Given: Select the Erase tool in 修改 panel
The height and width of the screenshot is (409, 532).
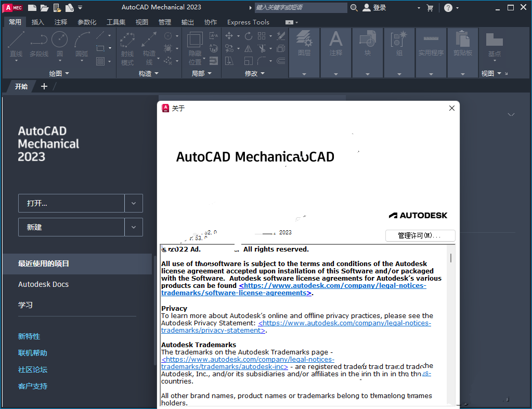Looking at the screenshot, I should pos(281,36).
